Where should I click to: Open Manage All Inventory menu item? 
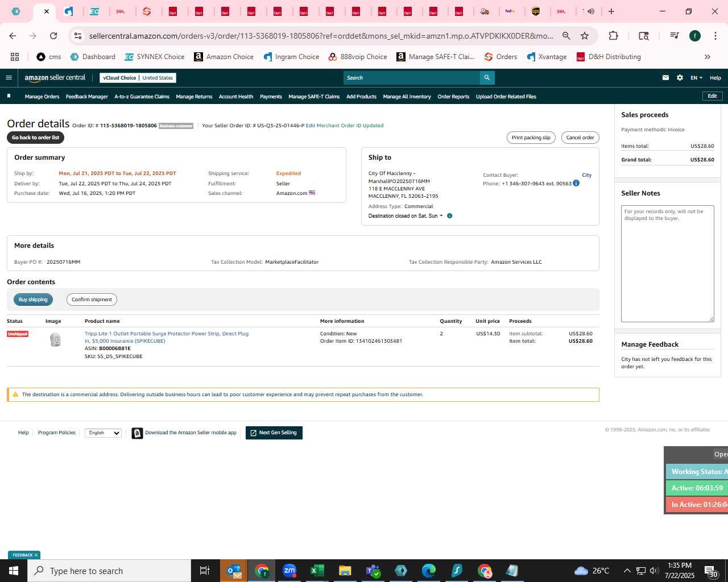(407, 97)
